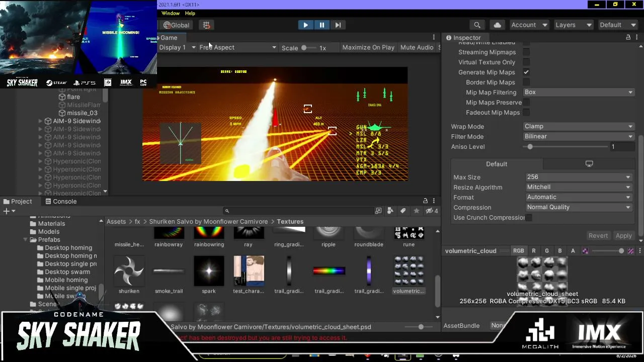This screenshot has height=362, width=644.
Task: Toggle Maximize On Play
Action: pyautogui.click(x=368, y=47)
